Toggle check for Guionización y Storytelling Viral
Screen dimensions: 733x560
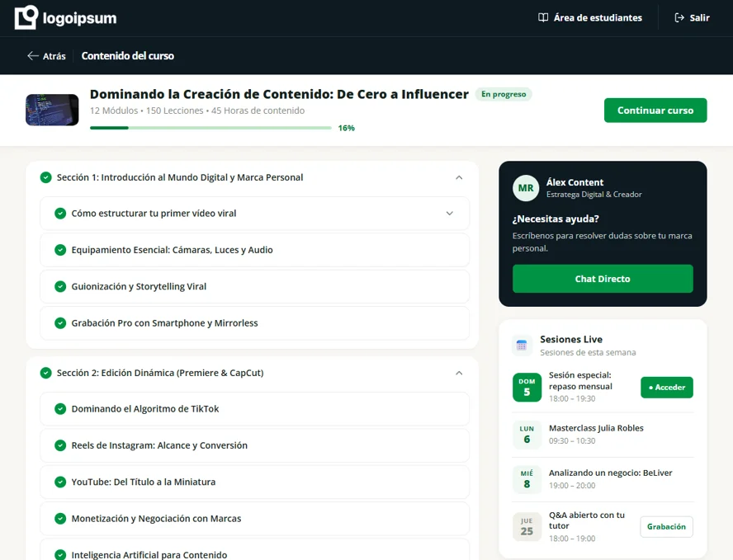pos(60,286)
